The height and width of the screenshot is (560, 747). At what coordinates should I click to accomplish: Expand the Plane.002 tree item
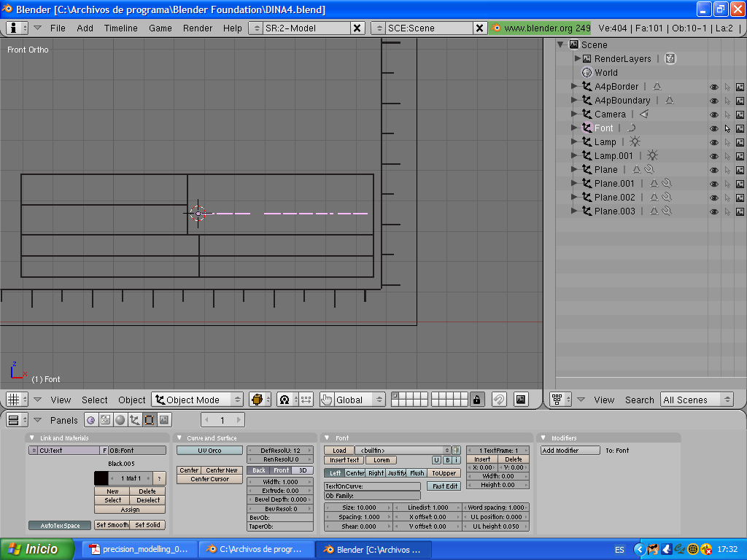(x=574, y=197)
